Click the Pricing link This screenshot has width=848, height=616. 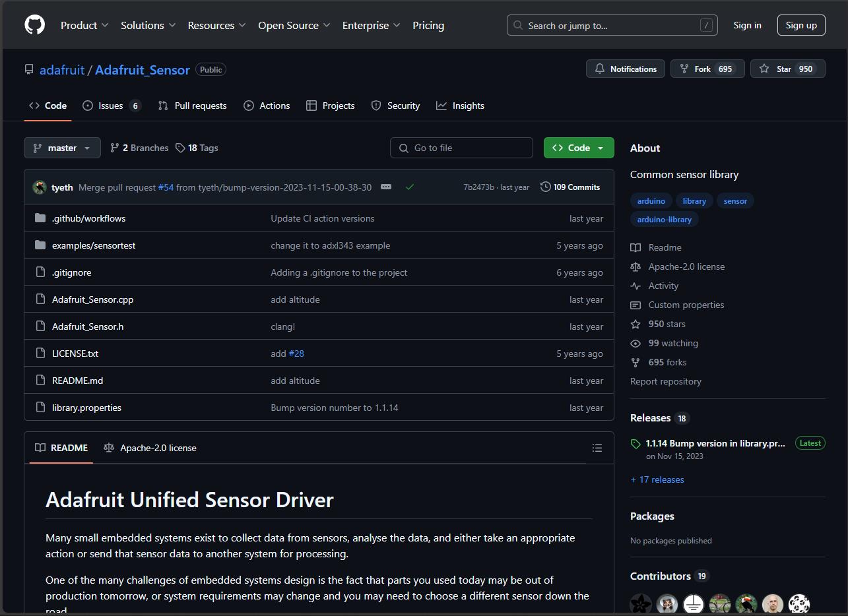click(428, 25)
